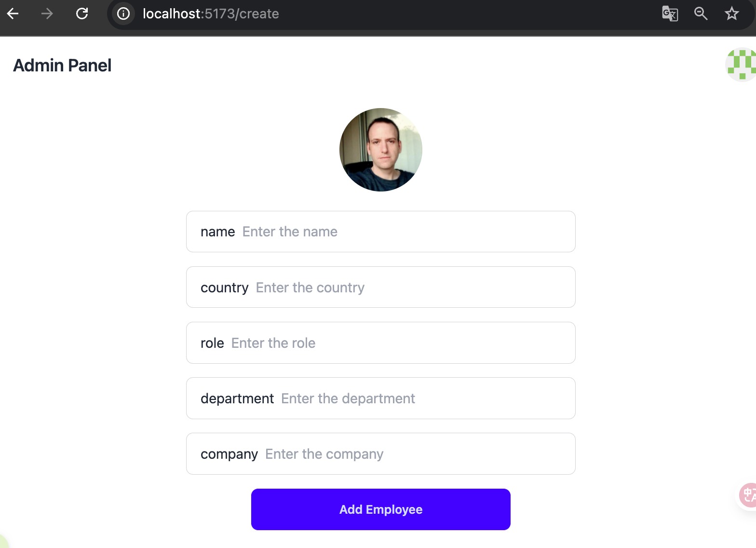Open the Google Translate page icon
The height and width of the screenshot is (548, 756).
coord(670,14)
